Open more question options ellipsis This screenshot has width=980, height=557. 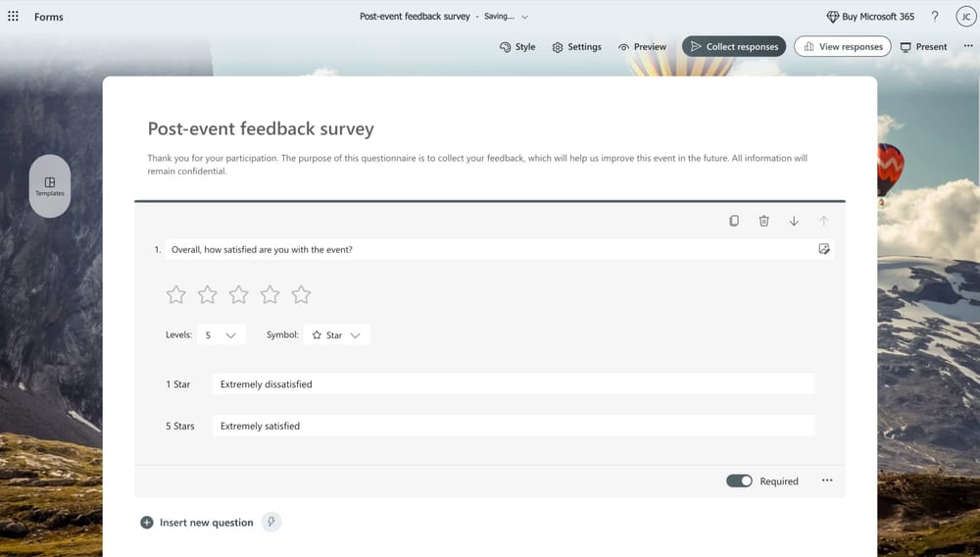click(827, 481)
